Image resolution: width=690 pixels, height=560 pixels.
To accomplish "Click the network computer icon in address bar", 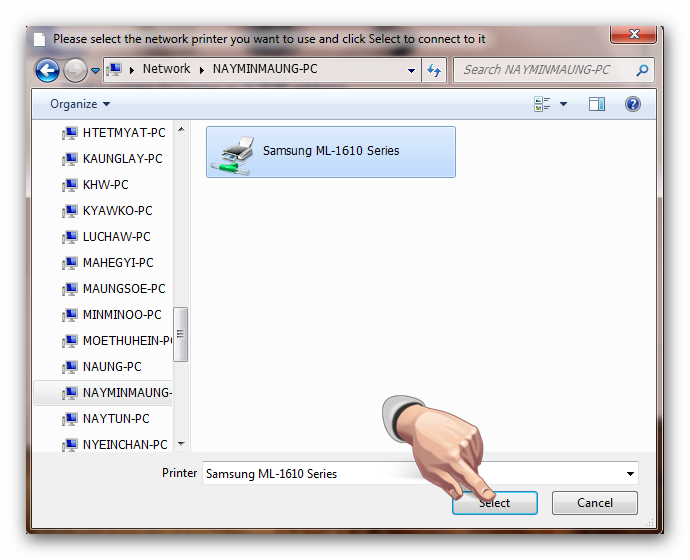I will point(115,70).
